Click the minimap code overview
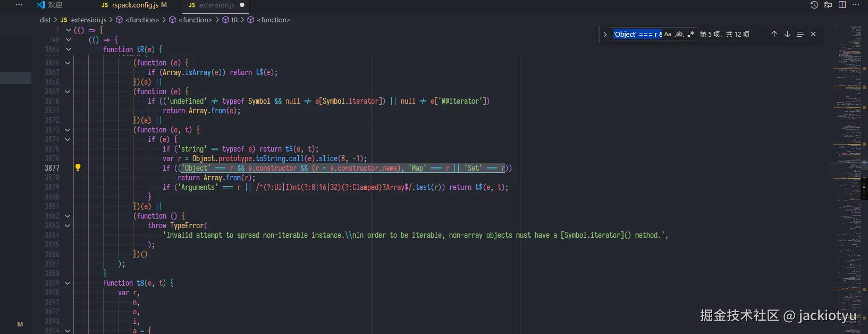The height and width of the screenshot is (334, 868). coord(847,179)
